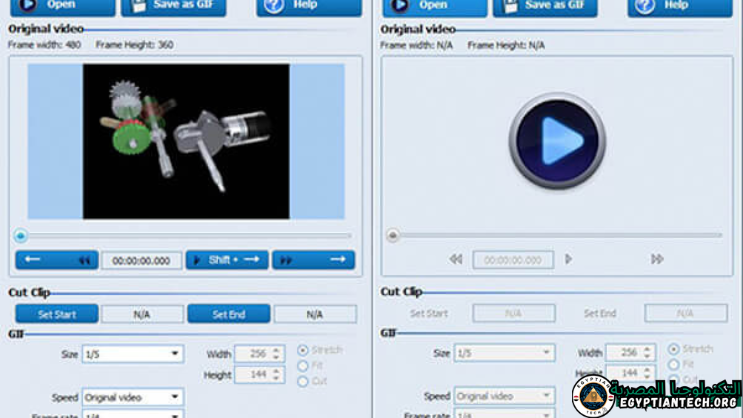Open Help in the left panel
This screenshot has width=743, height=418.
coord(308,6)
